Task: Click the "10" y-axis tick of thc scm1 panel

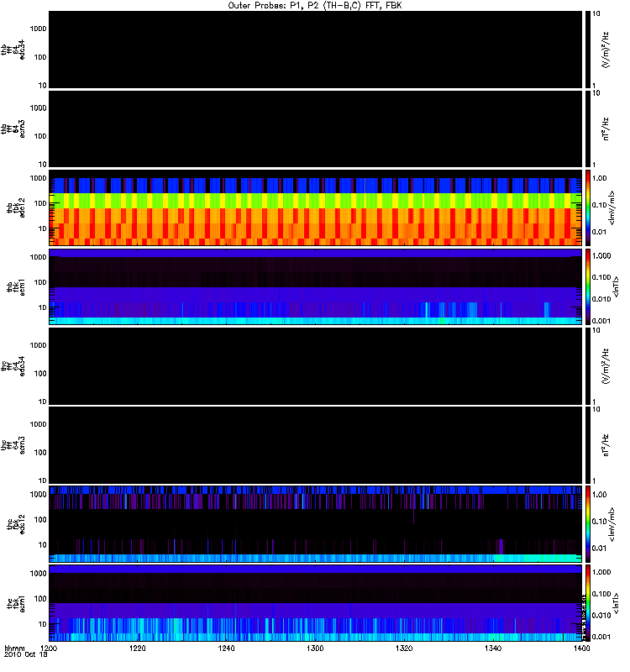Action: pos(42,624)
